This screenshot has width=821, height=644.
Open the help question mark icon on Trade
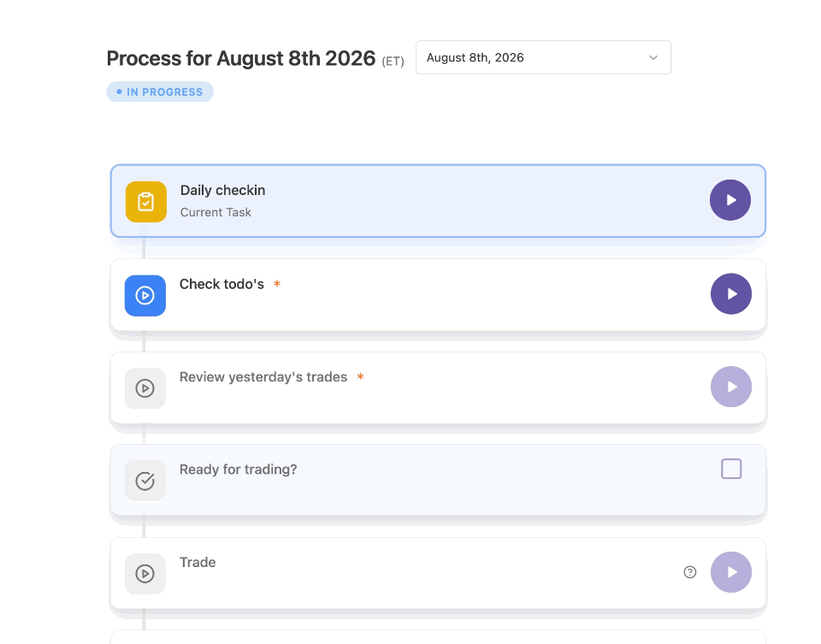pos(690,572)
